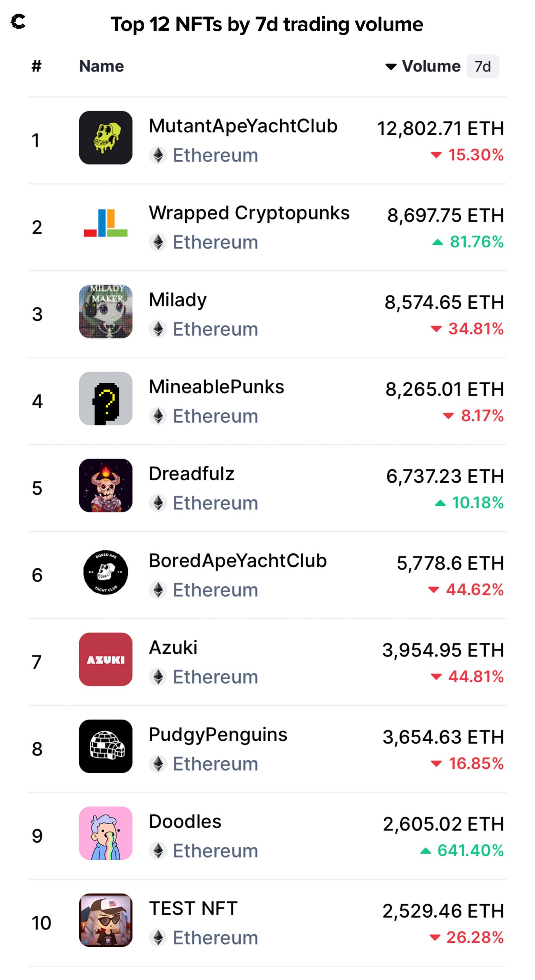Change the 7d time period selector
The width and height of the screenshot is (535, 980).
(483, 67)
